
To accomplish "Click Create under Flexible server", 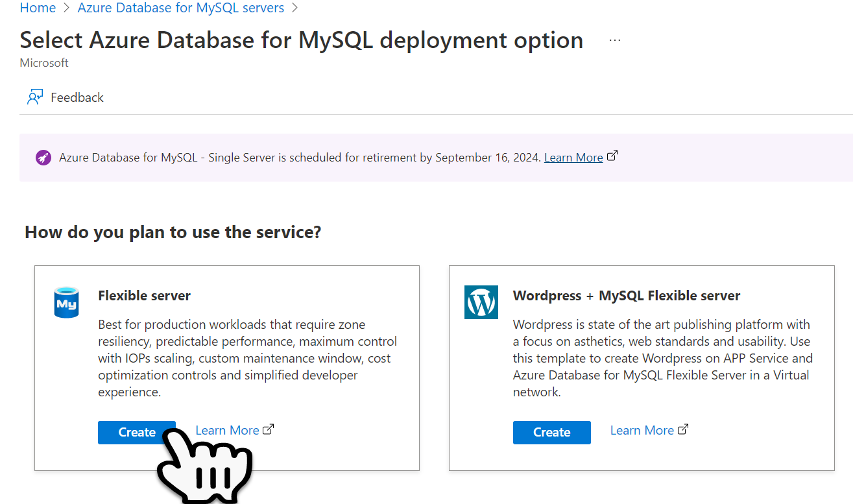I will point(137,432).
